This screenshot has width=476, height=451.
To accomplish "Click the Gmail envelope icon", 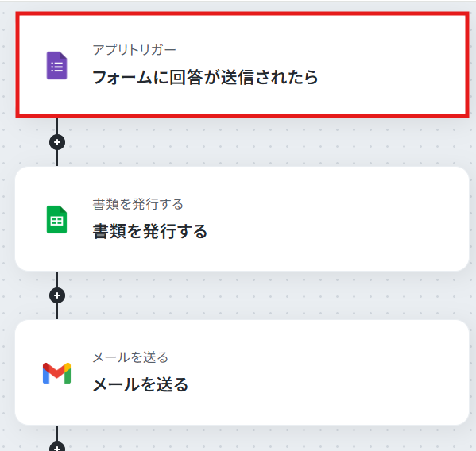I will tap(56, 373).
